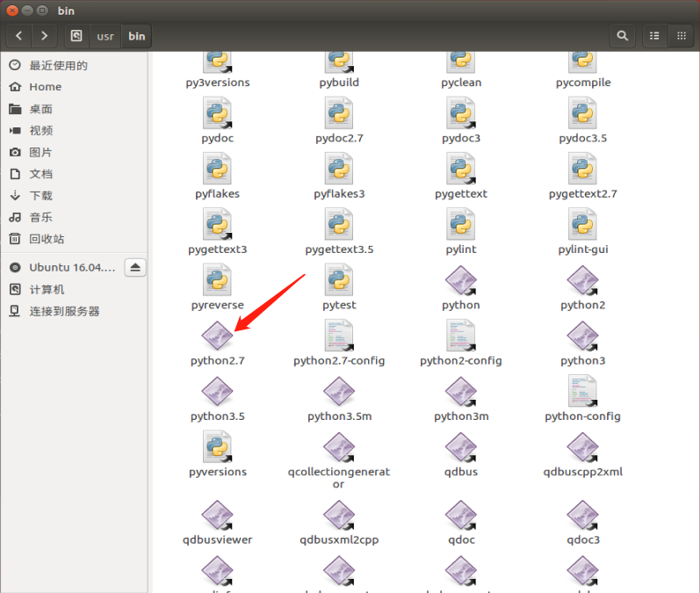Open 音乐 in the sidebar

(x=74, y=218)
